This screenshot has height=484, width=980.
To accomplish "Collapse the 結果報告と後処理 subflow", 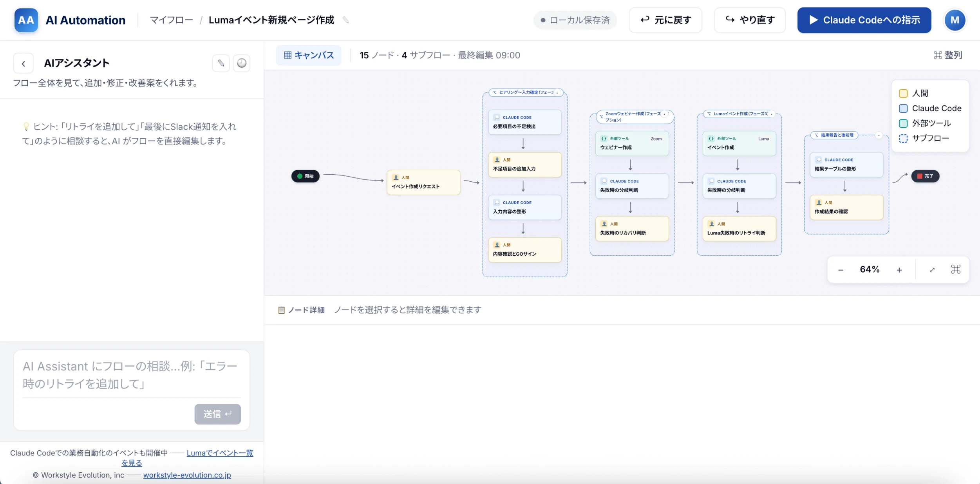I will pyautogui.click(x=879, y=135).
